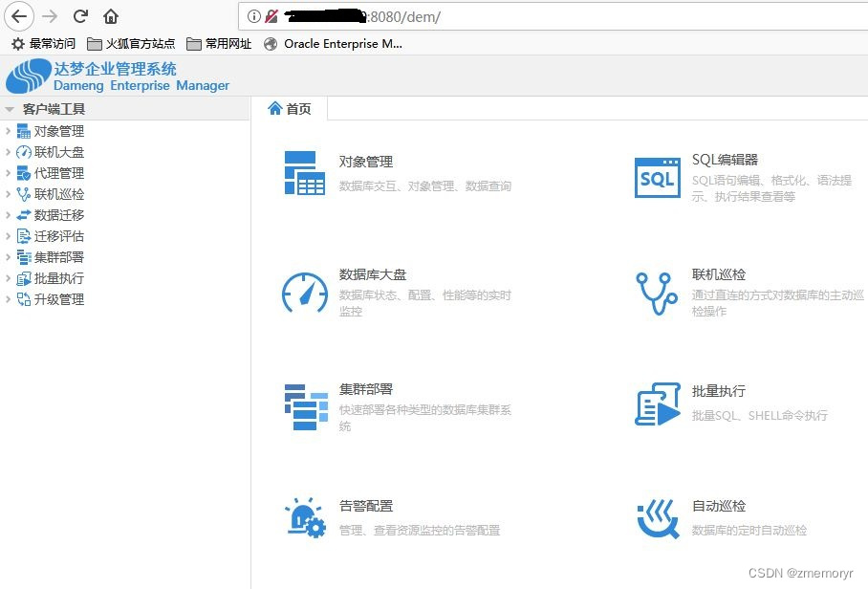Click the browser back arrow
The image size is (868, 589).
point(19,16)
